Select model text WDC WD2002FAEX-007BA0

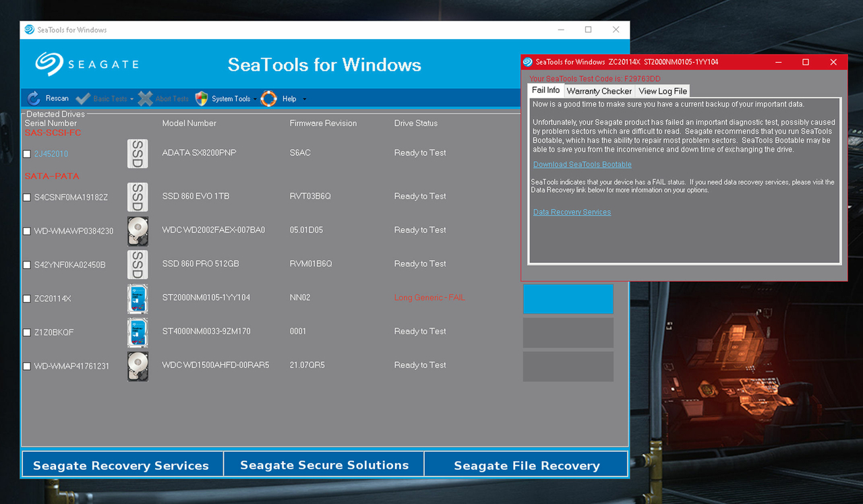(x=214, y=230)
